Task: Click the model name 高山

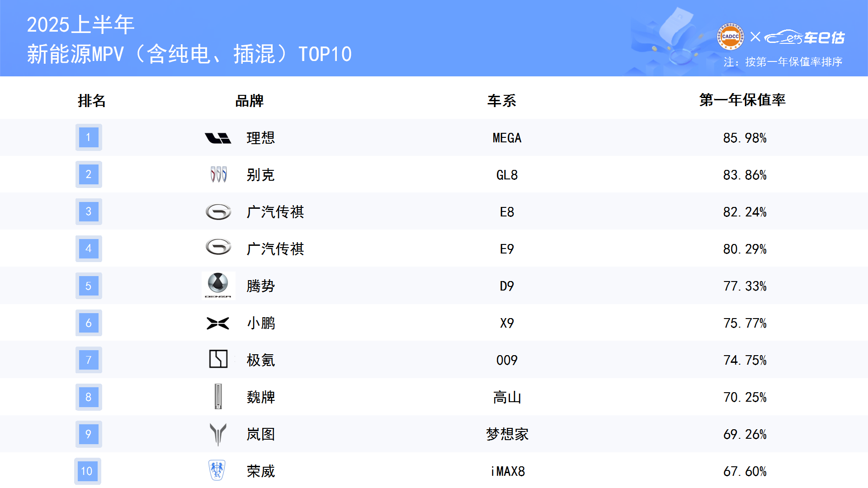Action: (x=507, y=397)
